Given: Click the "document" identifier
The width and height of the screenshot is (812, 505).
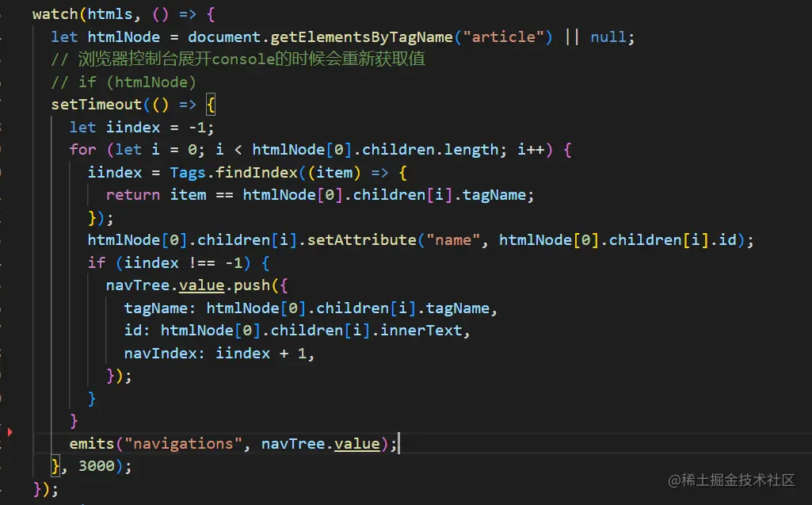Looking at the screenshot, I should 224,36.
